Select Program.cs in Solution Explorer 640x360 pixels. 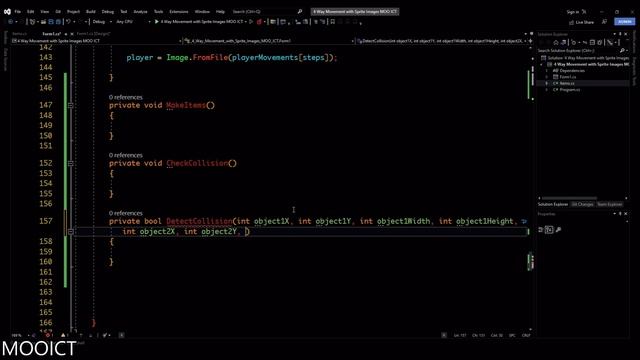click(567, 89)
